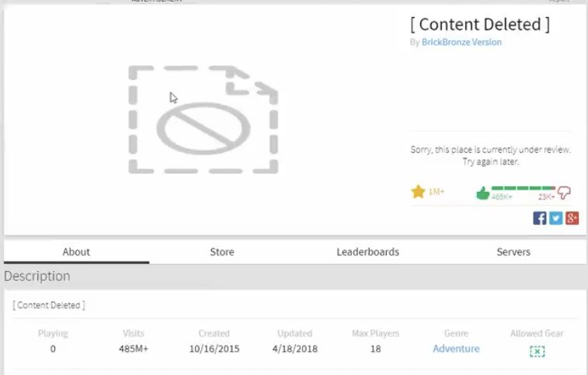Image resolution: width=588 pixels, height=375 pixels.
Task: Click the like/dislike vote ratio bar
Action: 523,188
